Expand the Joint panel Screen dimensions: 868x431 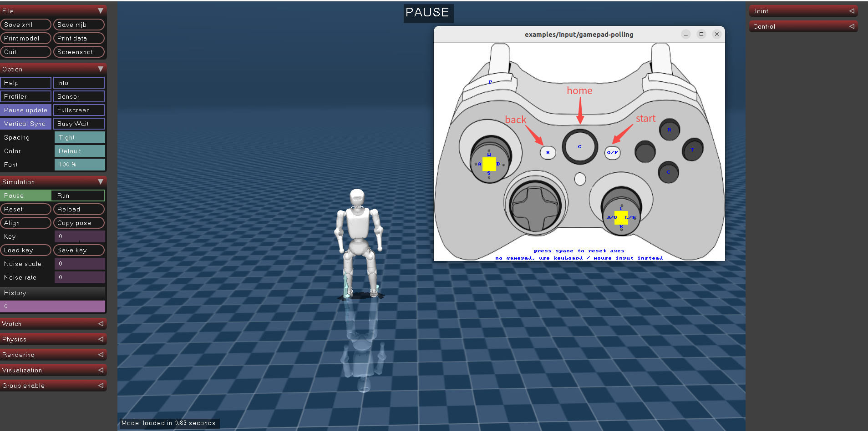pyautogui.click(x=803, y=11)
